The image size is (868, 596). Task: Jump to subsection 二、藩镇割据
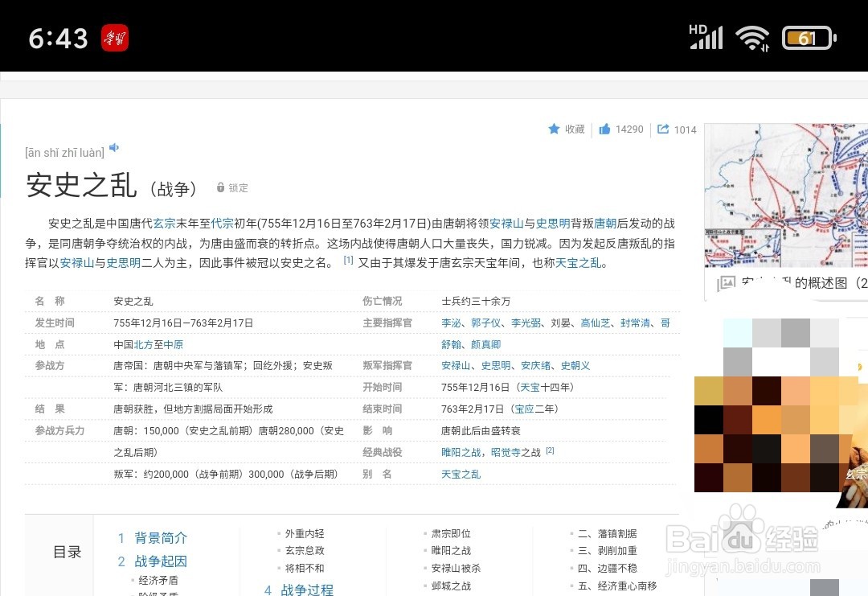(608, 533)
